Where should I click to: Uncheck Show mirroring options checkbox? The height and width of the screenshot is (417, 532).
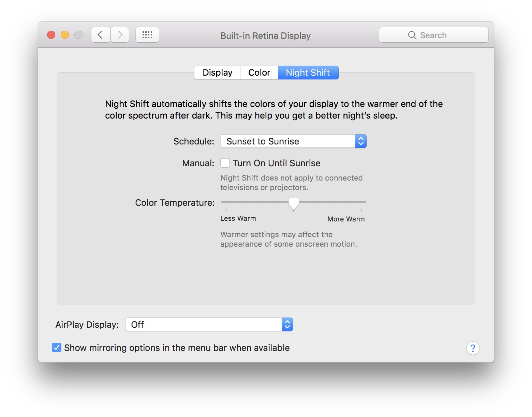(x=57, y=347)
